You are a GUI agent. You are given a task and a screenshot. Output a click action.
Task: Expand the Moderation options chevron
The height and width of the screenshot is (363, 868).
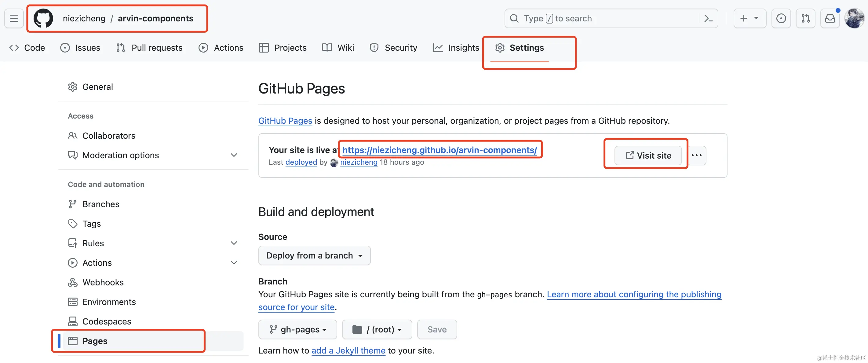point(234,156)
